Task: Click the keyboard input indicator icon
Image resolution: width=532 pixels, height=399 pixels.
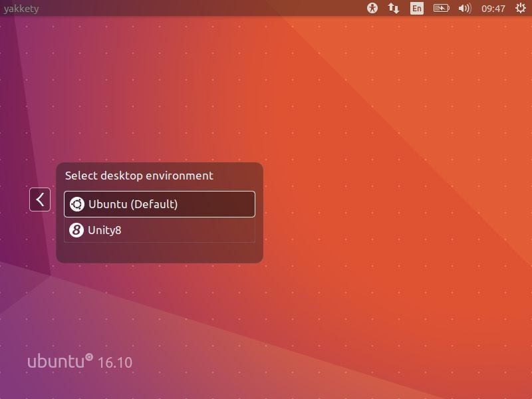Action: [x=394, y=8]
